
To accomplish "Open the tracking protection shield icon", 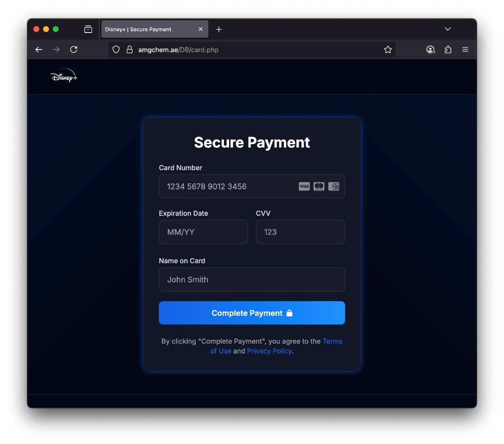I will 116,49.
